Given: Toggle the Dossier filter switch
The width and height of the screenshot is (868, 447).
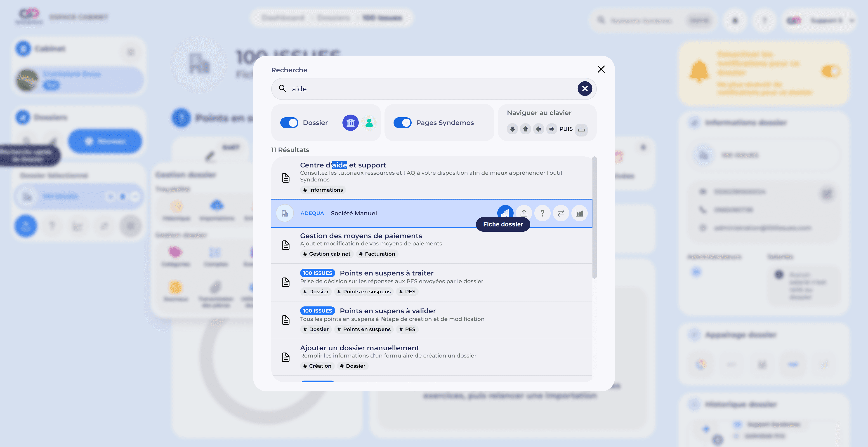Looking at the screenshot, I should coord(289,123).
